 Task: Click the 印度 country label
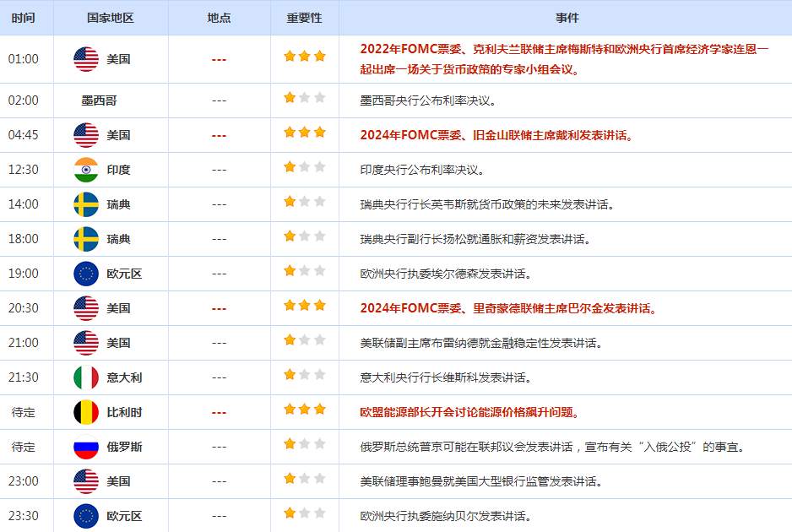[119, 170]
